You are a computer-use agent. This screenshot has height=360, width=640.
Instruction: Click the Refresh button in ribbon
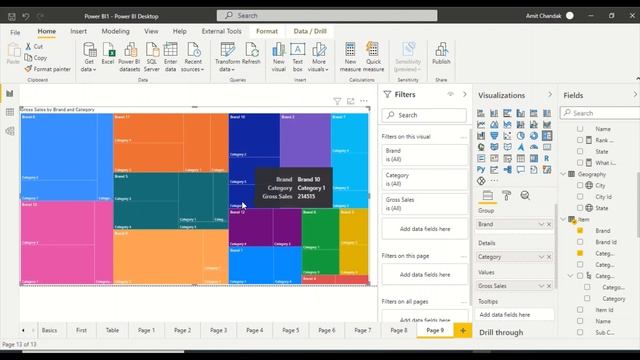point(251,54)
